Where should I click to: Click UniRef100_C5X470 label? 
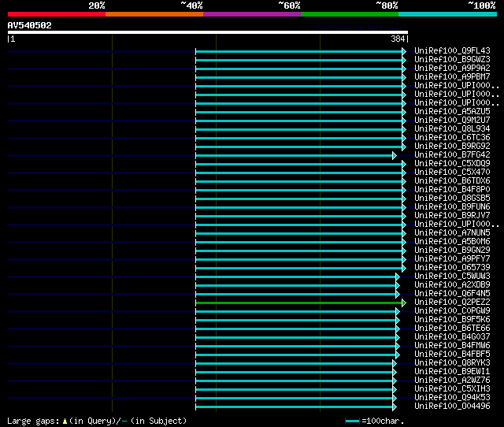(452, 173)
